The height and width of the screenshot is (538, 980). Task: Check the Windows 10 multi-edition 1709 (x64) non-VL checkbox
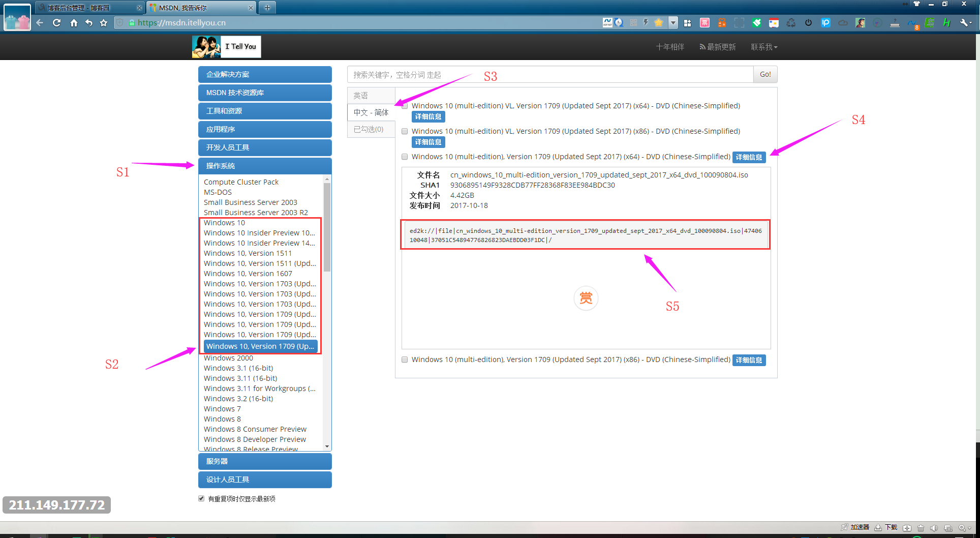[405, 157]
